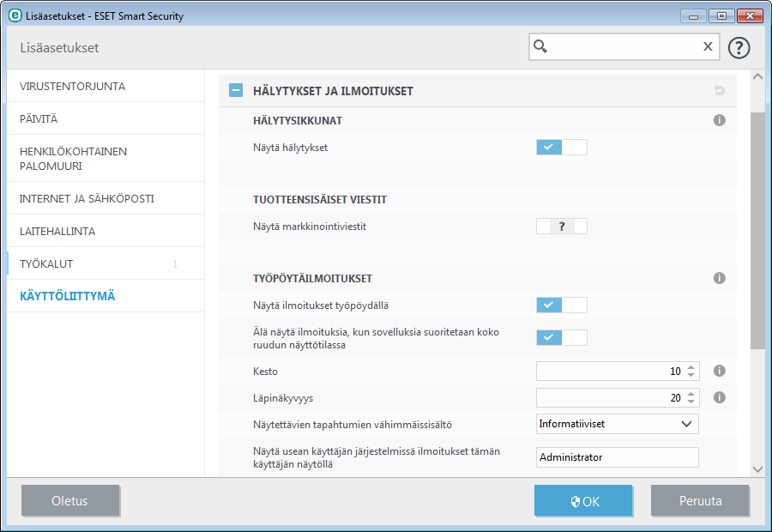Click the Oletus button

(x=70, y=500)
